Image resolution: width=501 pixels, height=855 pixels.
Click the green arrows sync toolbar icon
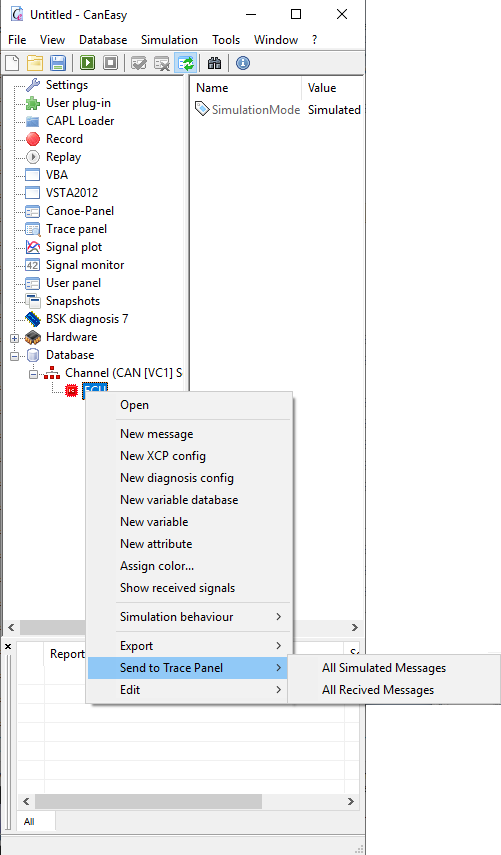tap(185, 63)
